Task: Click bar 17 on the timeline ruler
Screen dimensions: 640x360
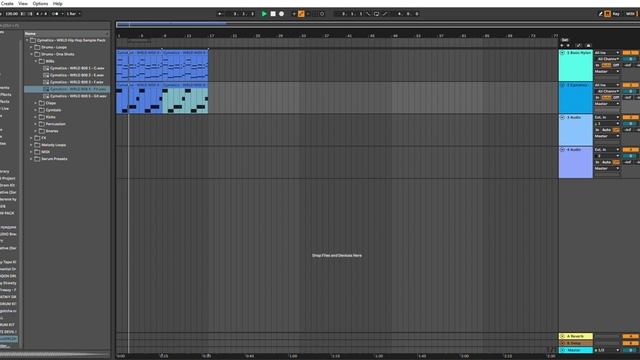Action: click(211, 36)
